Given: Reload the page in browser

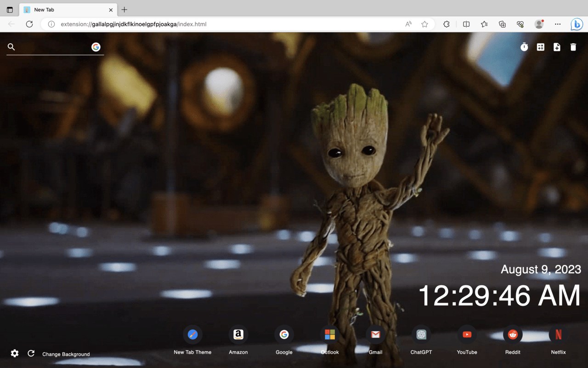Looking at the screenshot, I should (x=29, y=24).
